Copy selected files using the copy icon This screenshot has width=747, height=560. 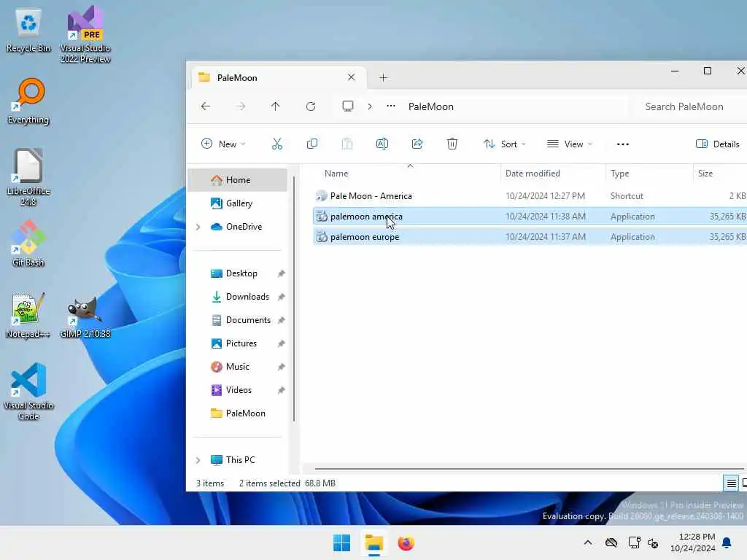point(312,144)
